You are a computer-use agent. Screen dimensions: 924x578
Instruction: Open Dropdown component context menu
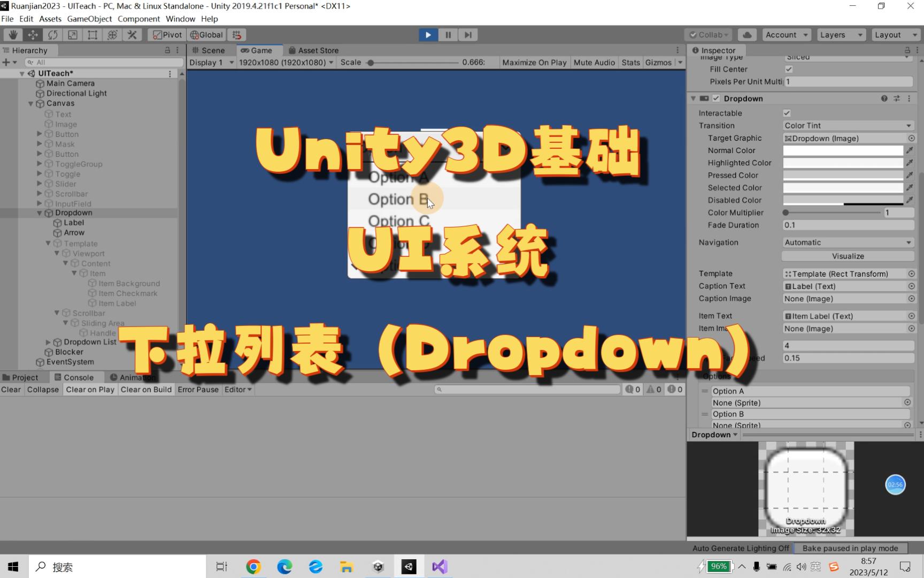click(909, 98)
